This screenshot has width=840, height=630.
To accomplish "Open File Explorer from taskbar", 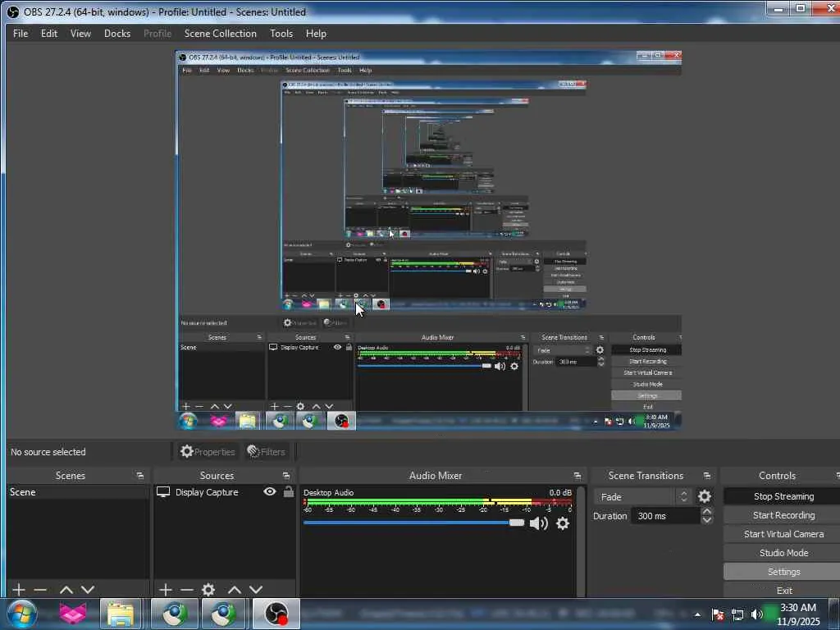I will (x=121, y=614).
